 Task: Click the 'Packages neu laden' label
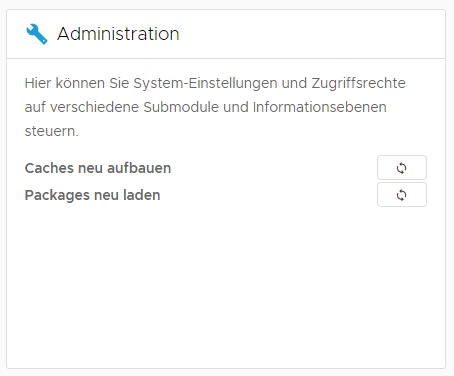[92, 195]
